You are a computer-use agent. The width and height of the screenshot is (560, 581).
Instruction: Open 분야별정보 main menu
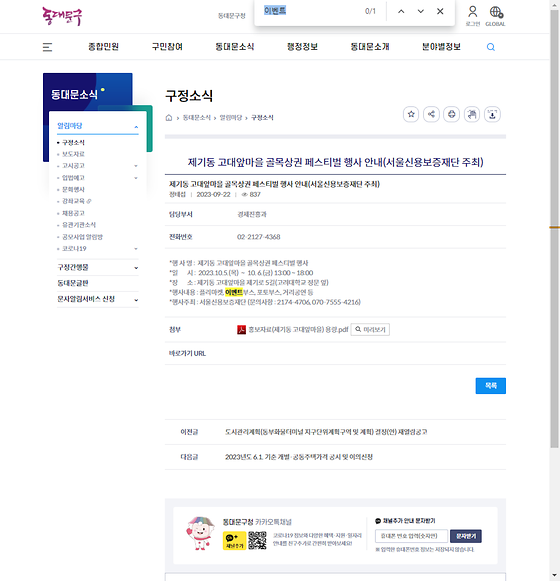coord(441,47)
